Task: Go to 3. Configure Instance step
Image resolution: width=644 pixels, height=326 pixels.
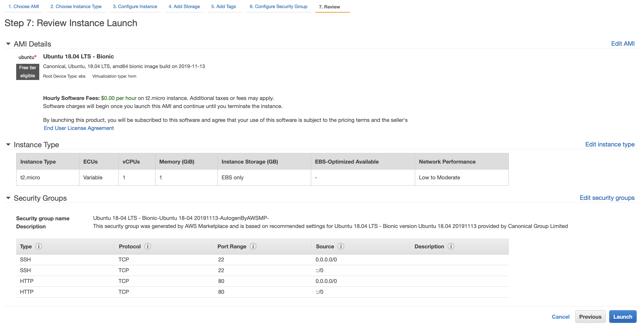Action: click(x=135, y=7)
